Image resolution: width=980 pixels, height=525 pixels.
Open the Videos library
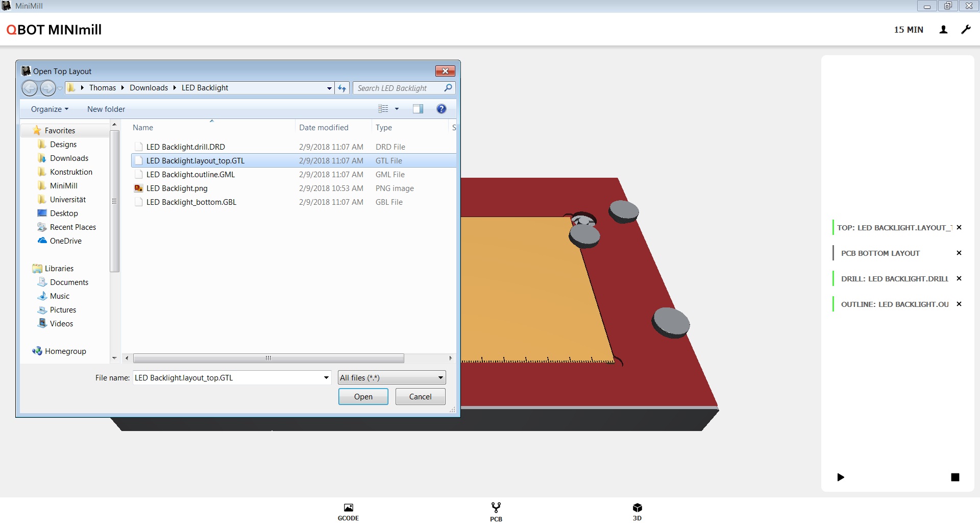61,324
